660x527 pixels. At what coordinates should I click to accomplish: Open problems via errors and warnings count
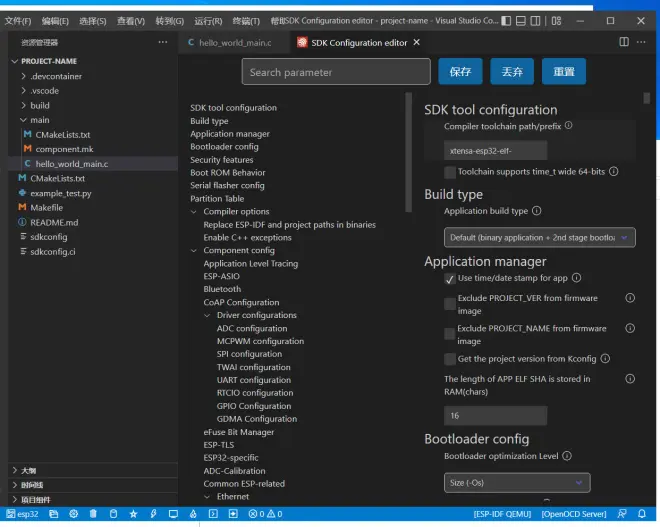(x=265, y=514)
